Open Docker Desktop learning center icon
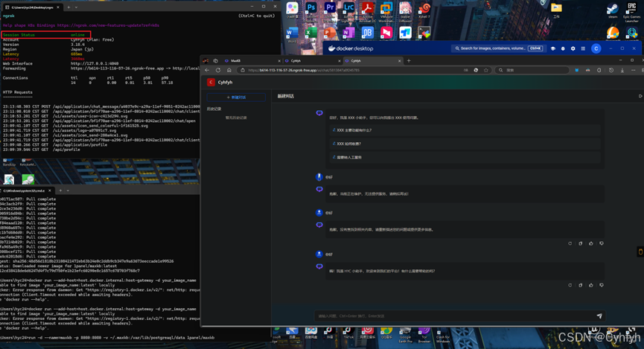644x349 pixels. point(553,48)
